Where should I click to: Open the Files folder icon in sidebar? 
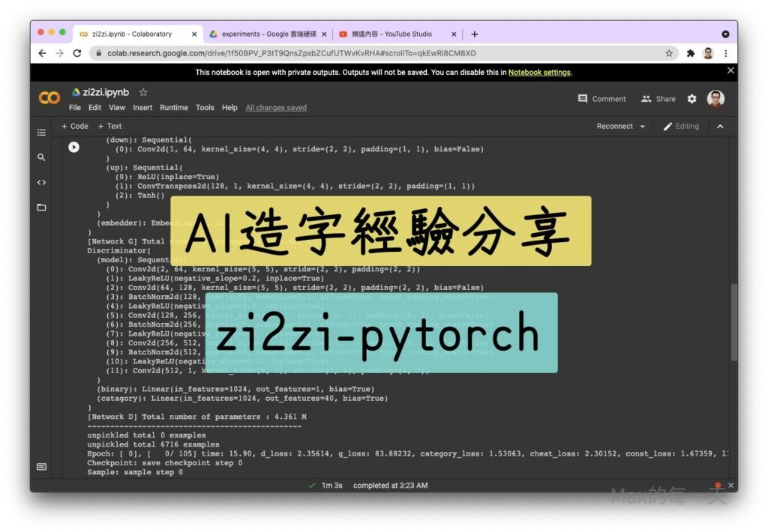41,208
